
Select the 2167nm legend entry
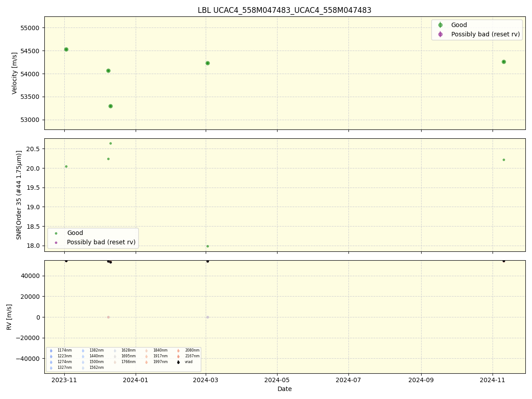[x=188, y=356]
